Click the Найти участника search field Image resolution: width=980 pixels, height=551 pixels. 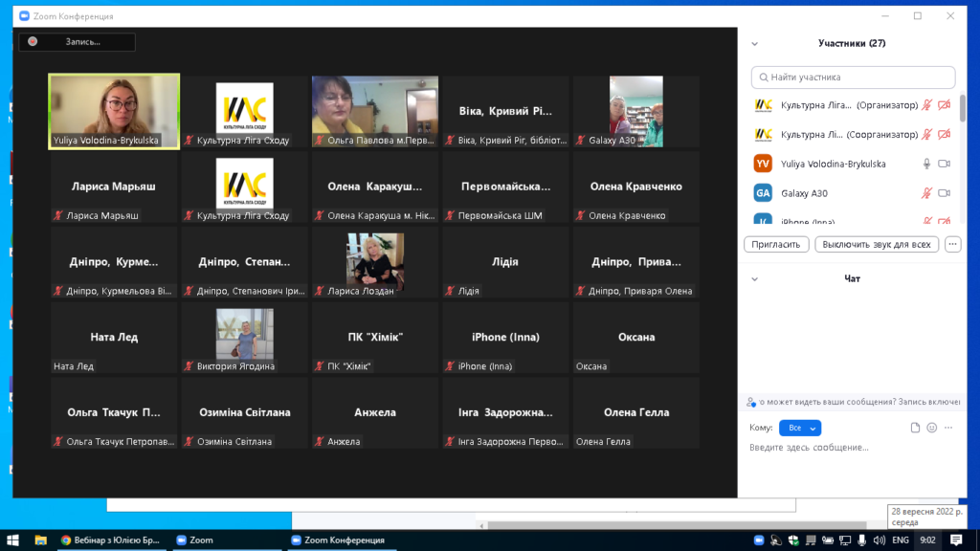(853, 77)
